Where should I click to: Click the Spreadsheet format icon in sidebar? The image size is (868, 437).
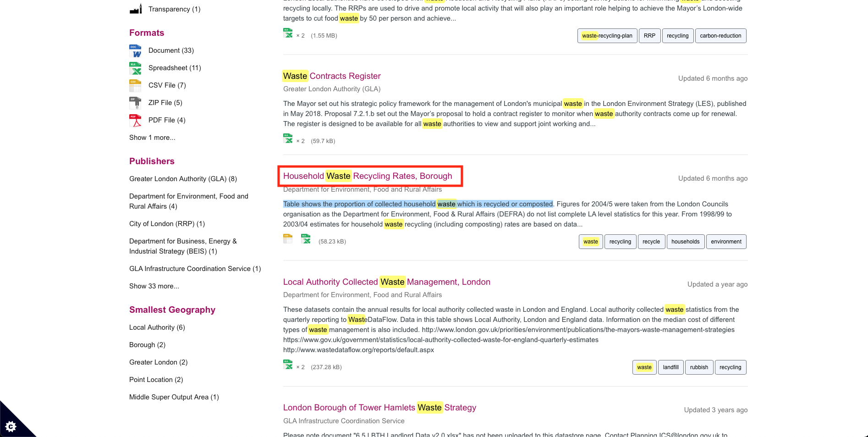point(135,68)
